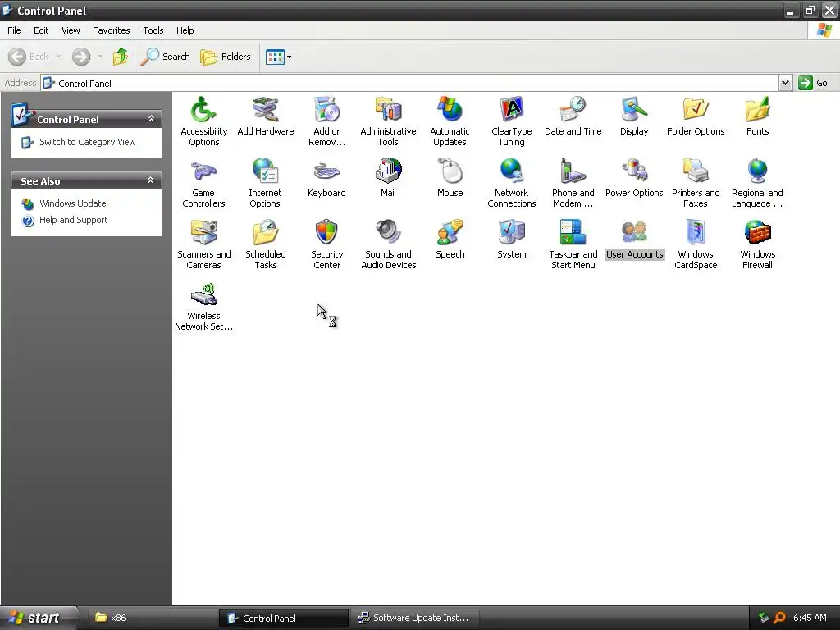840x630 pixels.
Task: Open the Back button history arrow
Action: point(58,57)
